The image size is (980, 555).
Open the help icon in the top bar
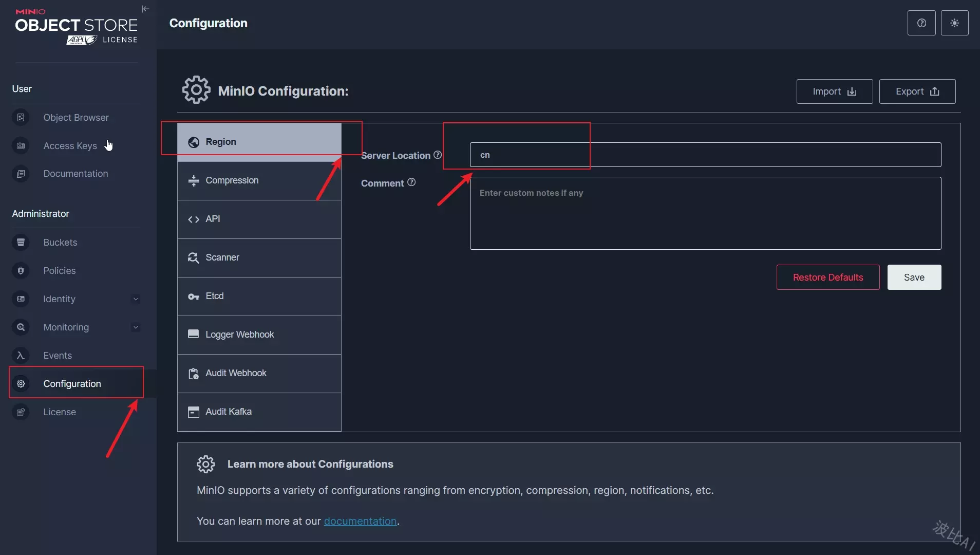(x=921, y=23)
